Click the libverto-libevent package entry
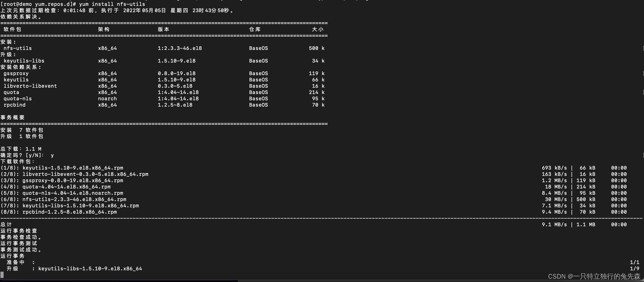 (x=30, y=86)
